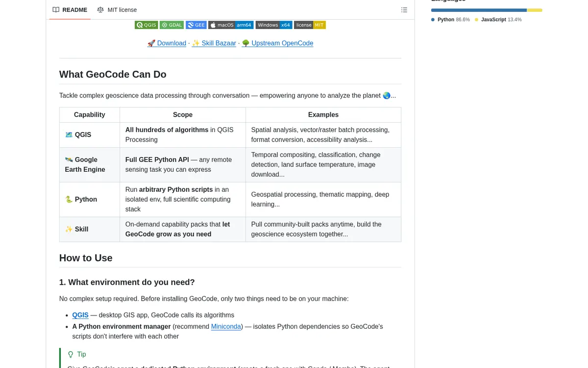
Task: Click the QGIS capability cell
Action: (90, 135)
